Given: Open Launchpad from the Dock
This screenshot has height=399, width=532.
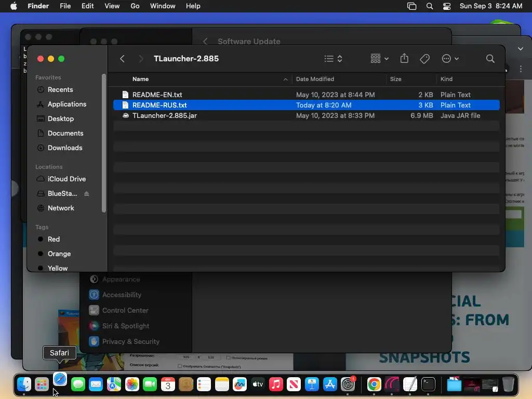Looking at the screenshot, I should pos(42,384).
